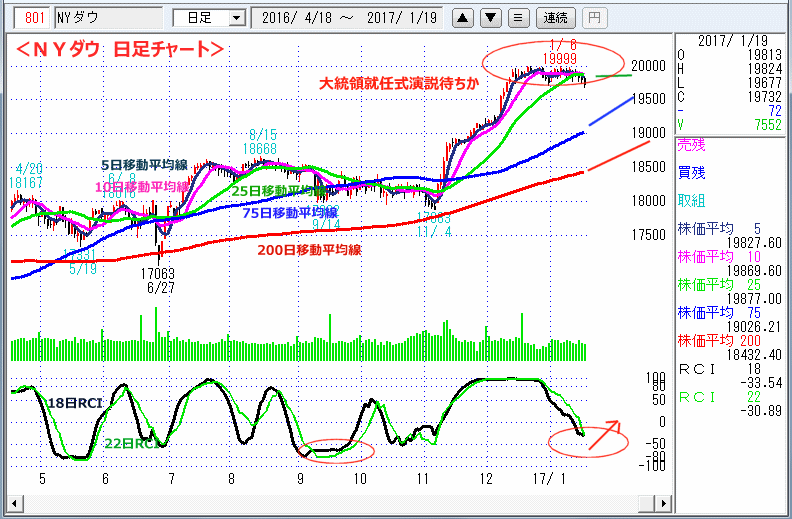
Task: Select 買残 label in the side panel
Action: tap(691, 171)
